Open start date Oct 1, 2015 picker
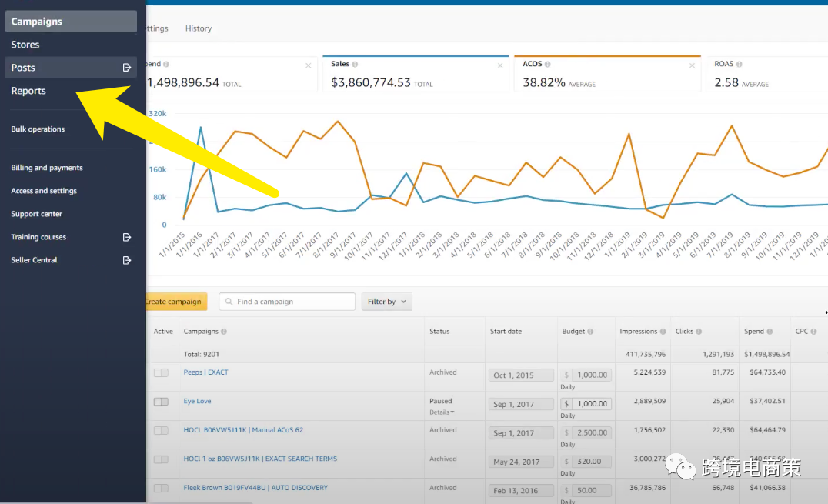Screen dimensions: 828x504 521,375
